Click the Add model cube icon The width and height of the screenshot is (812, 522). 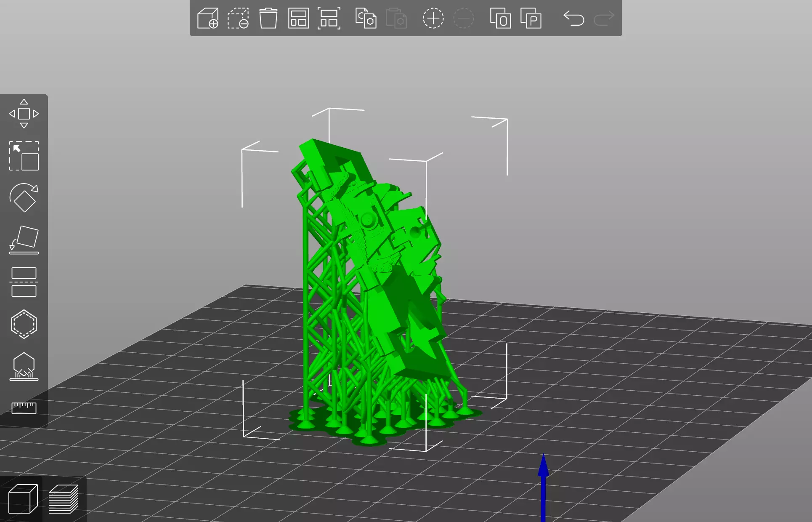(x=208, y=19)
